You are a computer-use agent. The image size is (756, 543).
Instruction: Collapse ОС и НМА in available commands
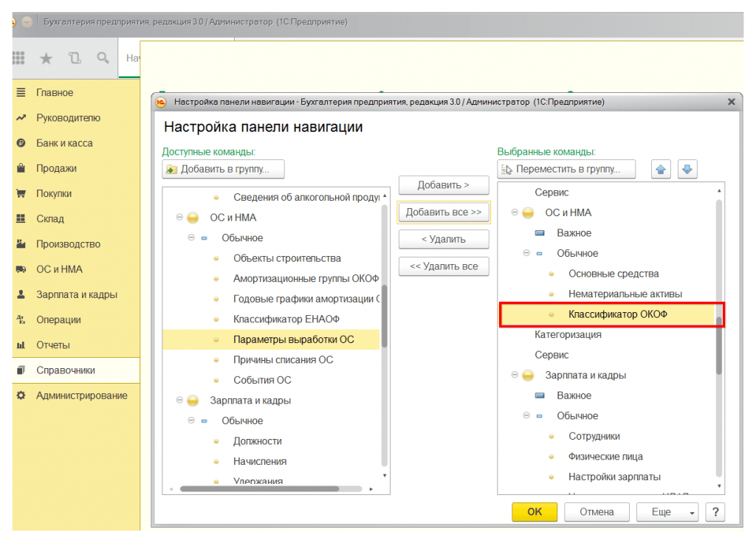click(179, 218)
